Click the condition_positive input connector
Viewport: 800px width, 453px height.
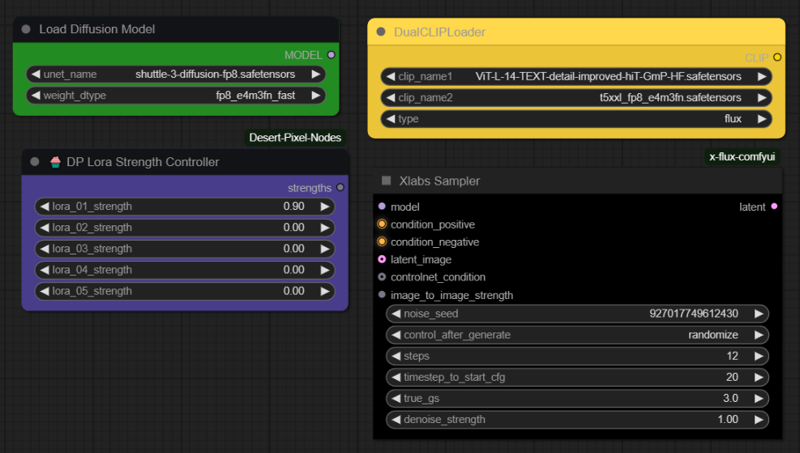(x=382, y=224)
